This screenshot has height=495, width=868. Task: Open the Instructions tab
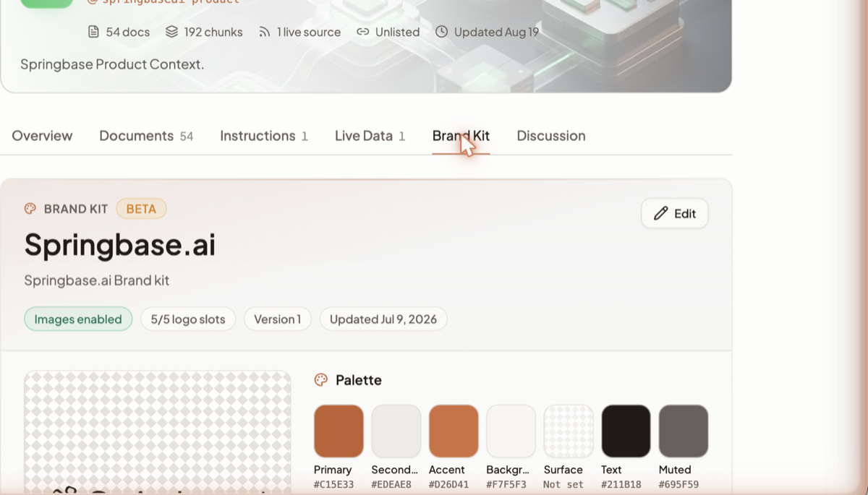click(x=264, y=136)
